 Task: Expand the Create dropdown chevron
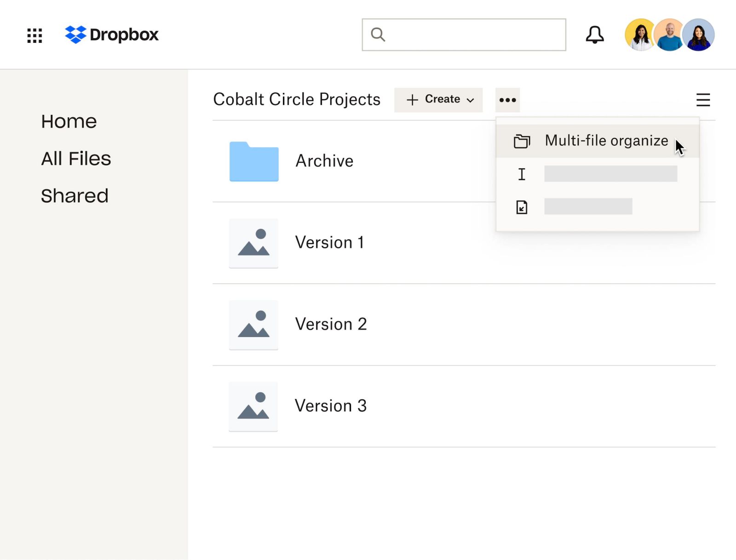[x=470, y=100]
